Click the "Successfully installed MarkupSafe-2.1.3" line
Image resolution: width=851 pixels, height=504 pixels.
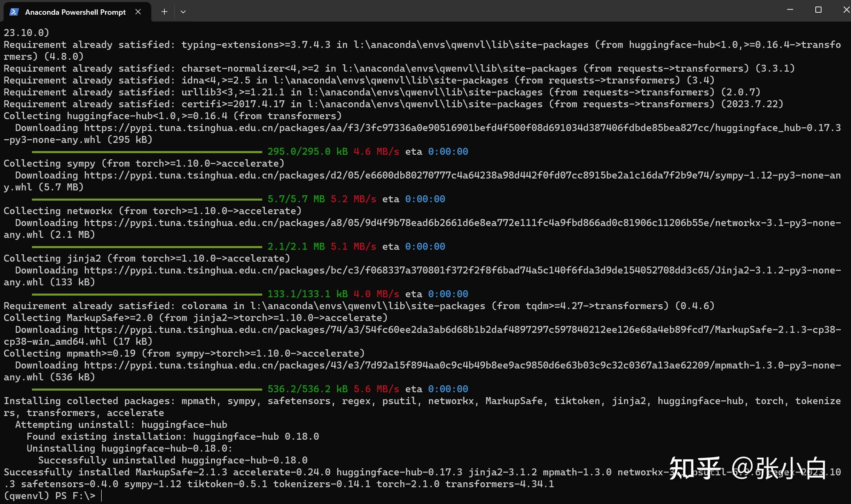422,472
